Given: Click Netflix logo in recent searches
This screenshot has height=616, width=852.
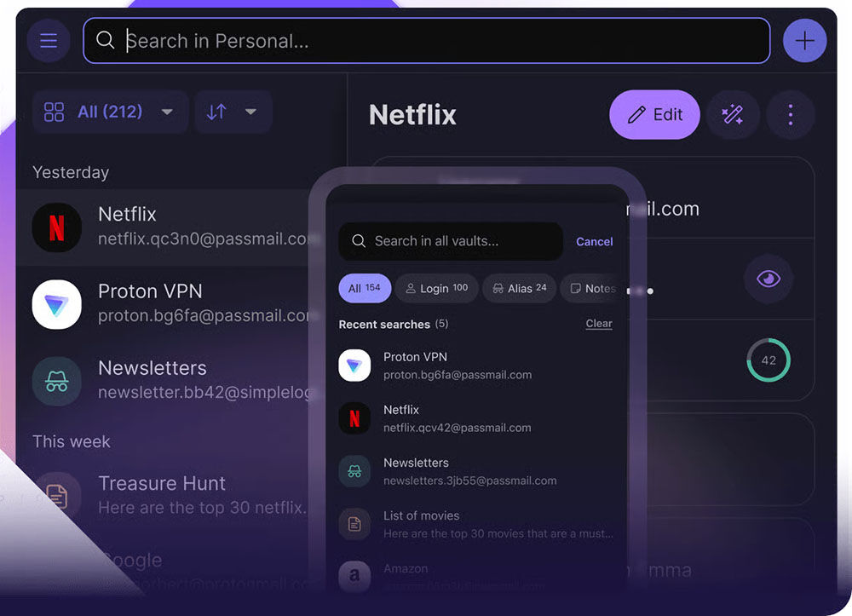Looking at the screenshot, I should point(354,418).
